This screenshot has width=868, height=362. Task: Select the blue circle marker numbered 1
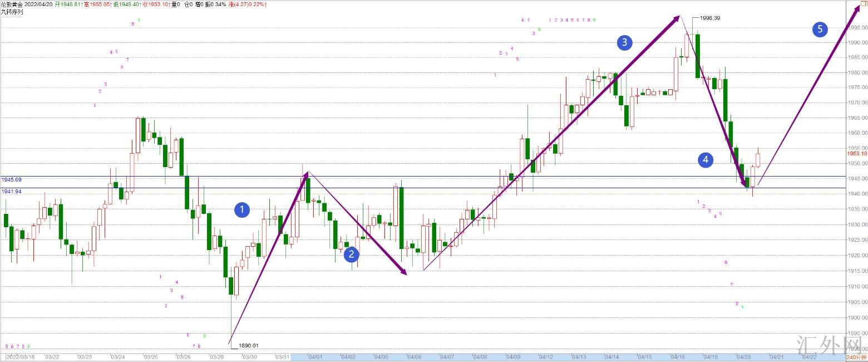tap(242, 210)
